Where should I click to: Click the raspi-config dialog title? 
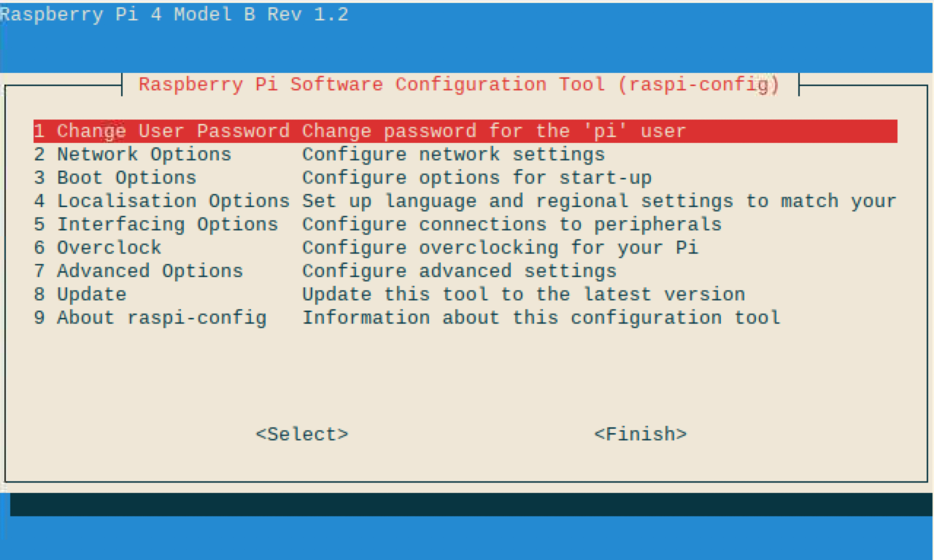click(460, 85)
